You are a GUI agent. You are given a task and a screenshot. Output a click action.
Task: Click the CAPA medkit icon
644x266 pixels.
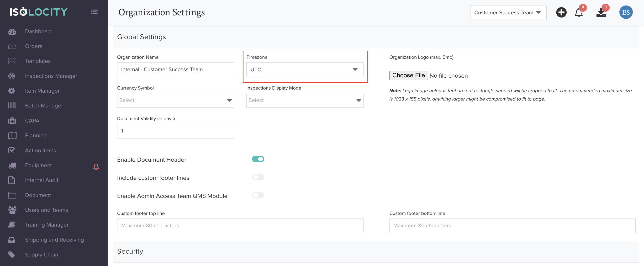pos(12,121)
